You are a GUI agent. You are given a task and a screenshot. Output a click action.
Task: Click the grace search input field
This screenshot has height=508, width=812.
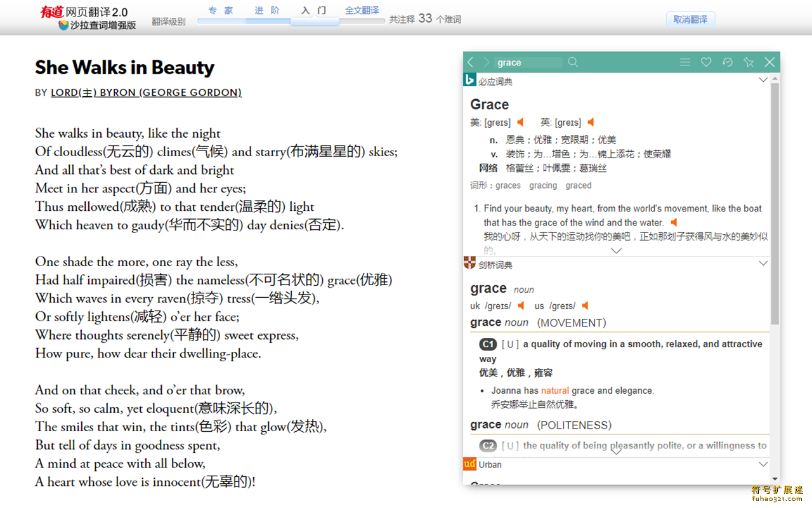pyautogui.click(x=529, y=62)
